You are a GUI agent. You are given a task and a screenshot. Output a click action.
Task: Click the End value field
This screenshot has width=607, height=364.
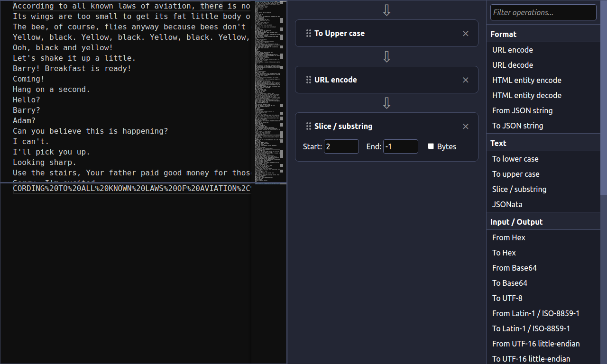400,146
